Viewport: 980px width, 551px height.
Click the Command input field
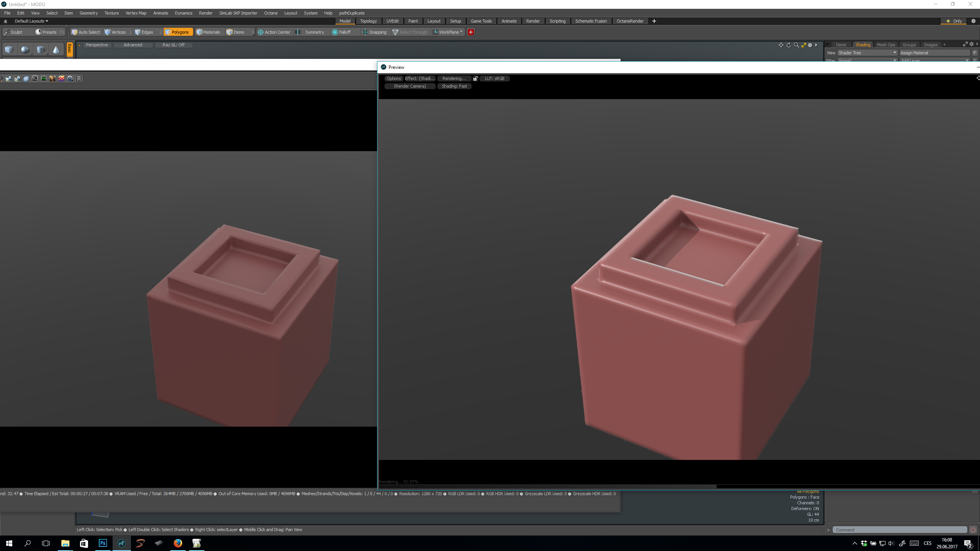tap(900, 530)
